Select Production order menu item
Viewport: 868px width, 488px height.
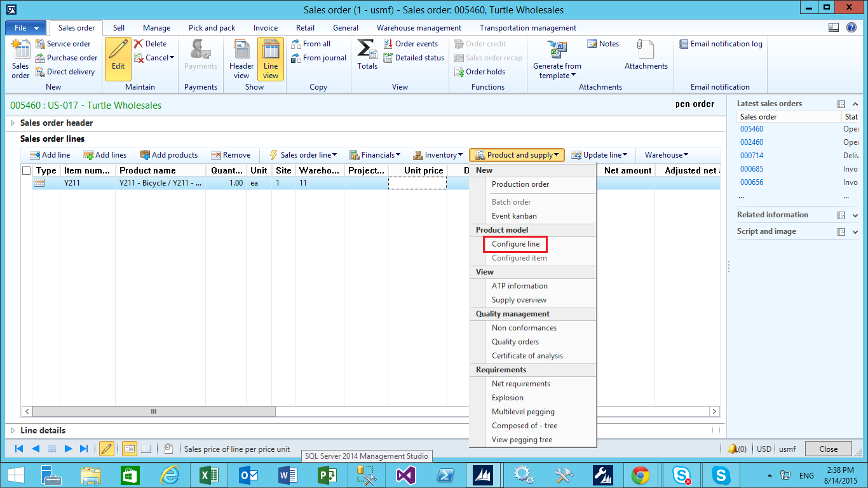click(520, 184)
